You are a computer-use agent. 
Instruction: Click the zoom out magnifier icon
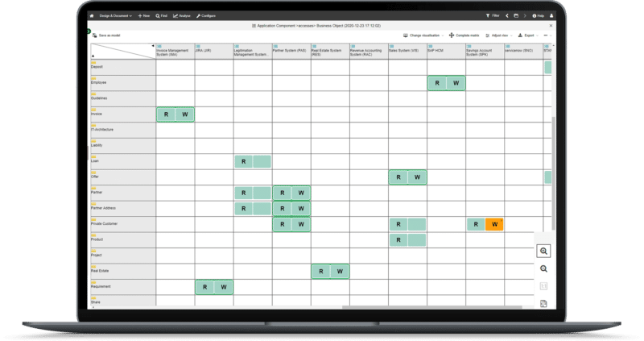tap(544, 268)
